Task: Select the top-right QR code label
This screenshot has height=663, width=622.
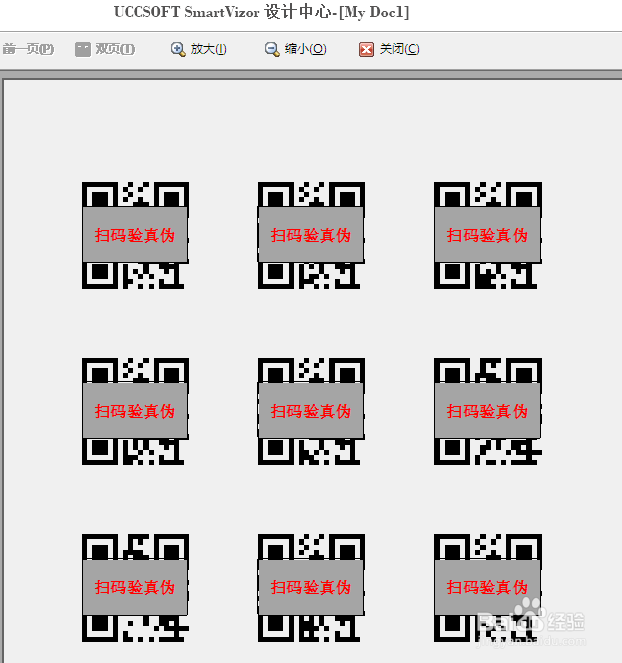Action: click(488, 236)
